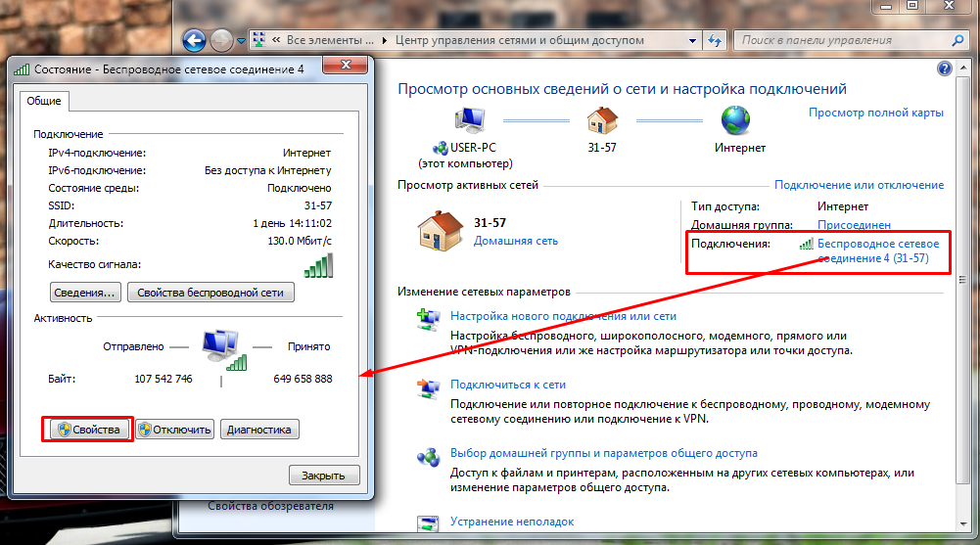
Task: Go back with the blue Back arrow
Action: pos(194,40)
